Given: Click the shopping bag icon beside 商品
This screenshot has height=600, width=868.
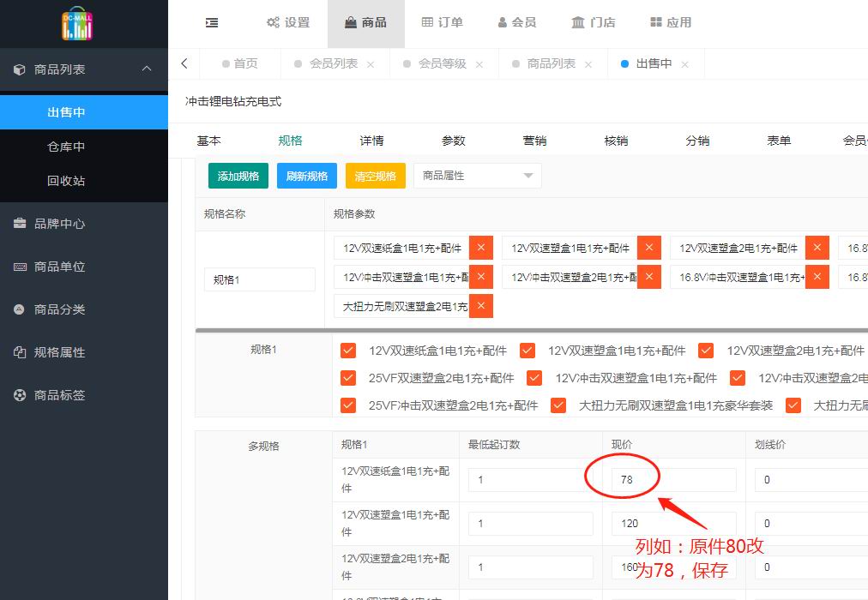Looking at the screenshot, I should (351, 22).
